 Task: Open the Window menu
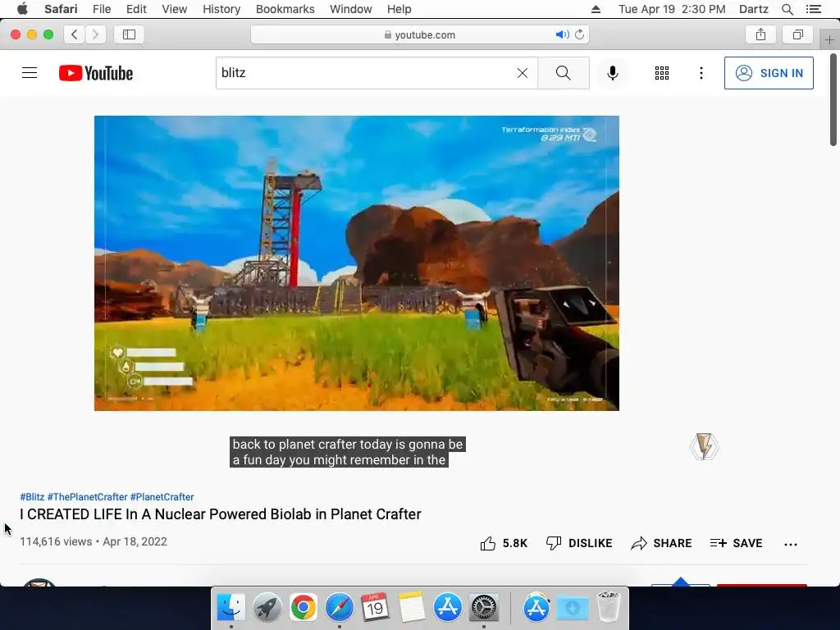click(350, 9)
